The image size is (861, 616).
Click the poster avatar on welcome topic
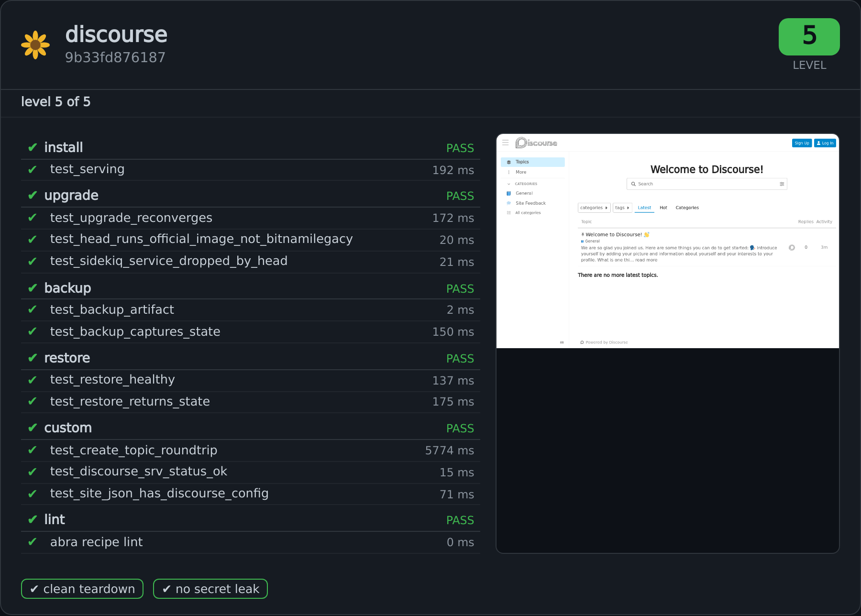792,247
